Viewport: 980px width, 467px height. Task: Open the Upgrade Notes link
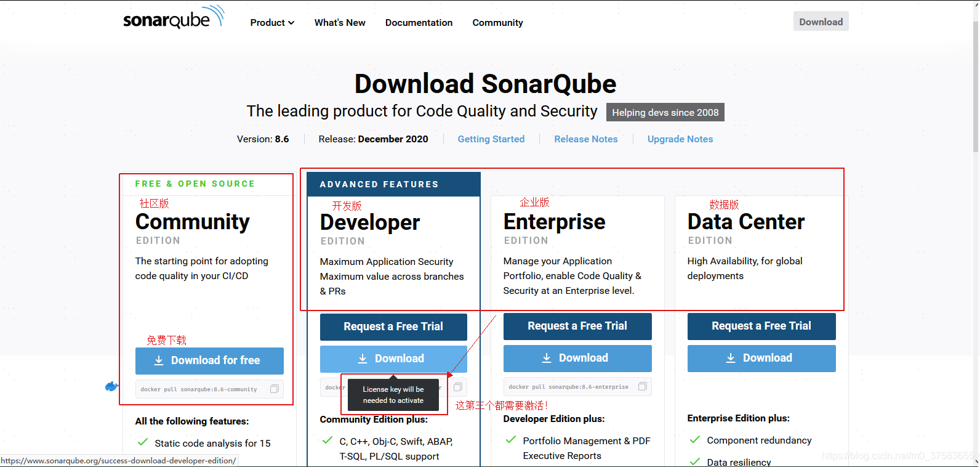[680, 139]
